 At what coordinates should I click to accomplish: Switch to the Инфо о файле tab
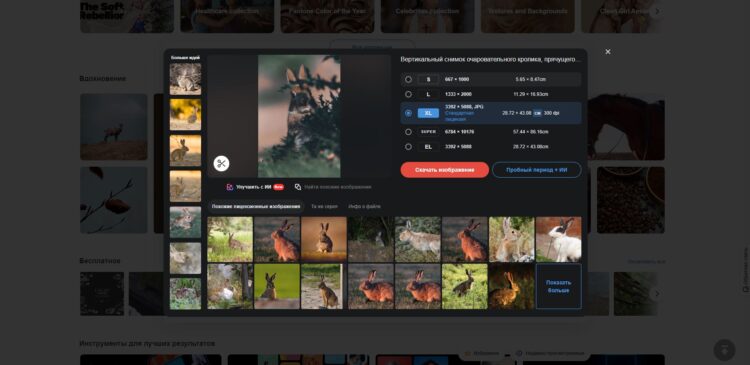tap(364, 207)
